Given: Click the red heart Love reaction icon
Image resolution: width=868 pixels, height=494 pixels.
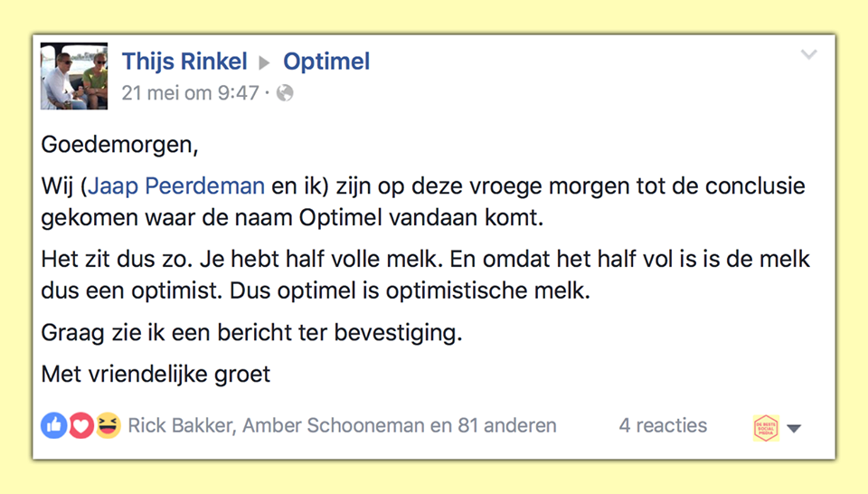Looking at the screenshot, I should 80,425.
